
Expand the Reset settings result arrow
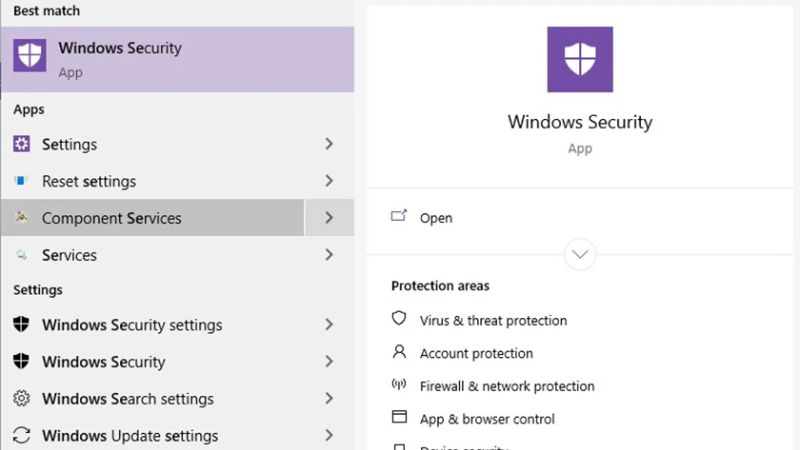point(329,181)
